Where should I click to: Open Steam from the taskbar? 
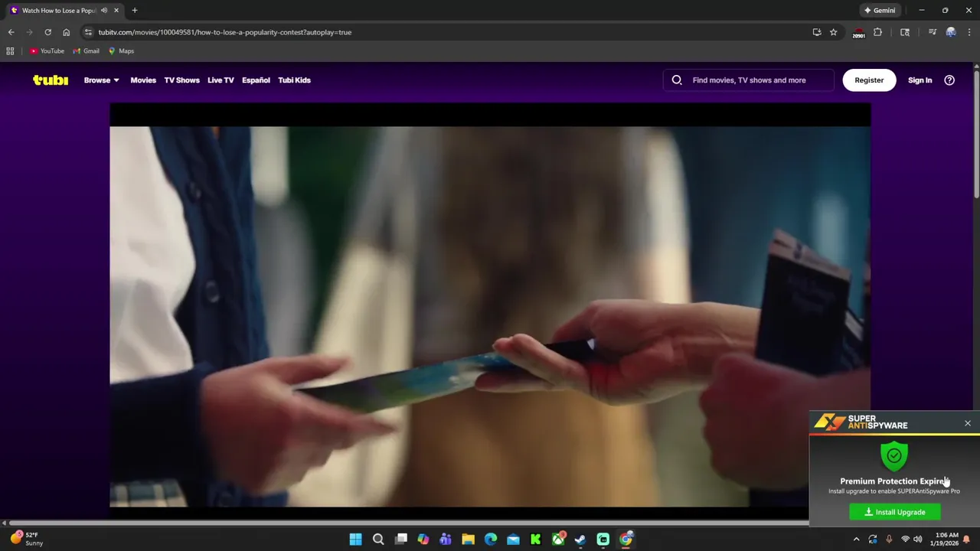pyautogui.click(x=580, y=540)
